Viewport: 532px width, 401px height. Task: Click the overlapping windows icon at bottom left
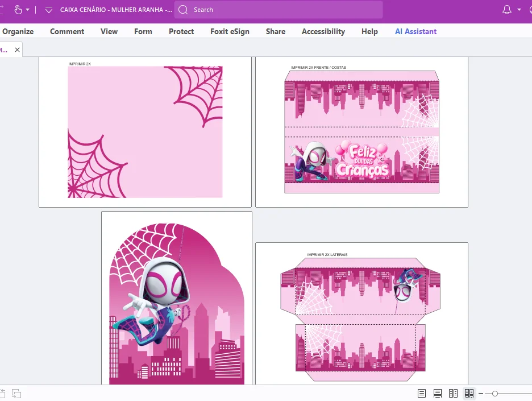pyautogui.click(x=16, y=394)
